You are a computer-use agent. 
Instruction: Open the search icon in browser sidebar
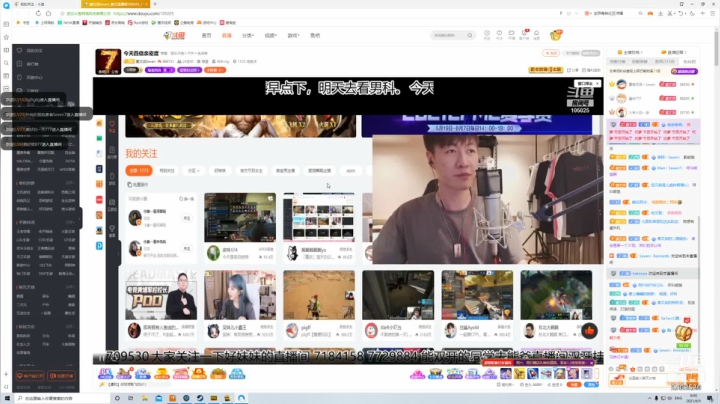6,63
